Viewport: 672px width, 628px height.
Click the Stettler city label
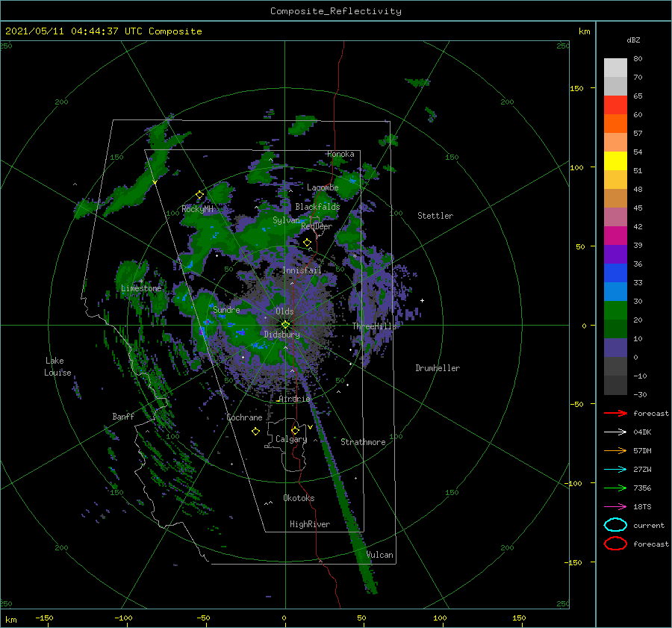[x=435, y=216]
